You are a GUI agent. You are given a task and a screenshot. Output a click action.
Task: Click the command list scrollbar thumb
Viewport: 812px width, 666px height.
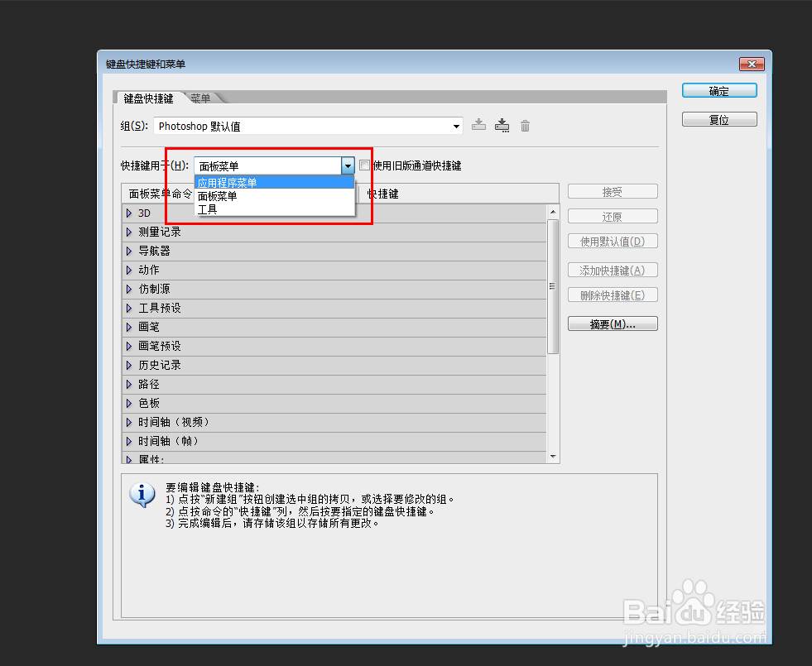pyautogui.click(x=553, y=287)
